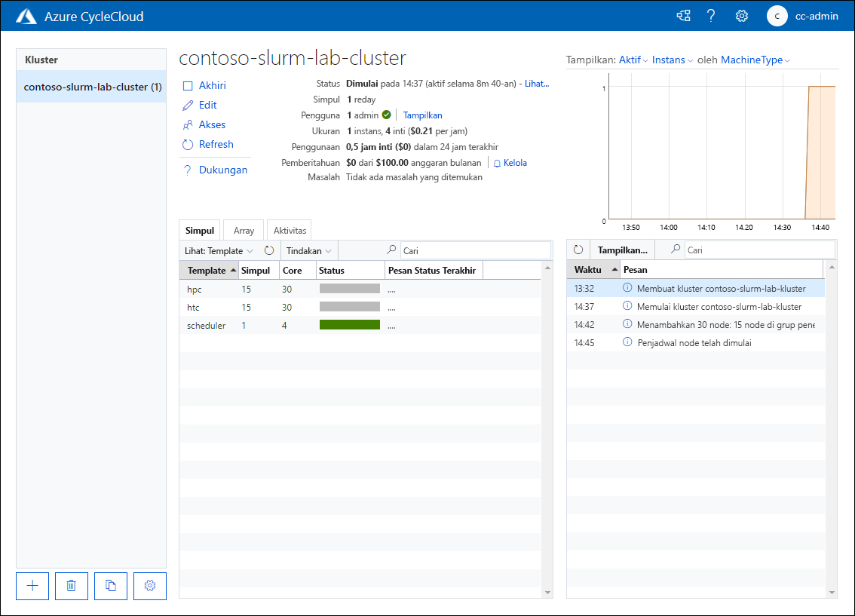Open global settings from the top bar gear

tap(741, 15)
